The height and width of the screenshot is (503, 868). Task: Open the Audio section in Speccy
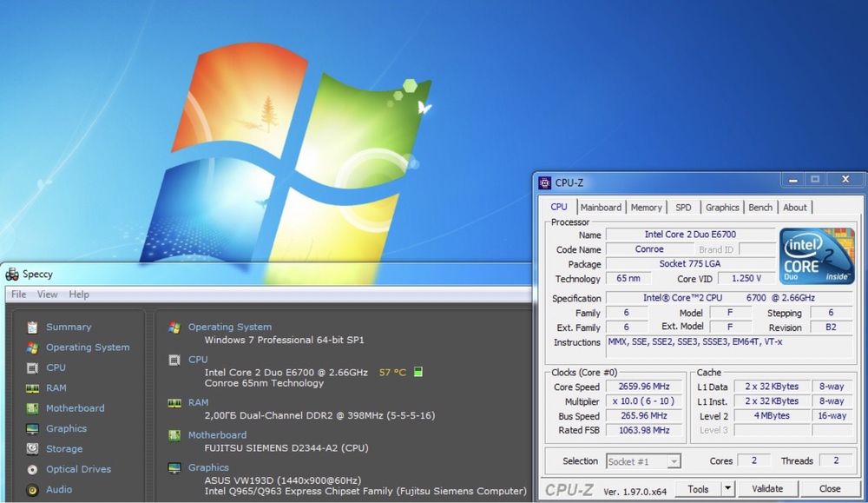pos(59,490)
